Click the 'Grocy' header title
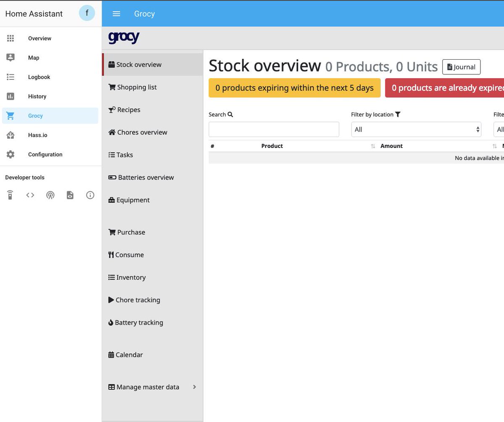 pos(144,14)
